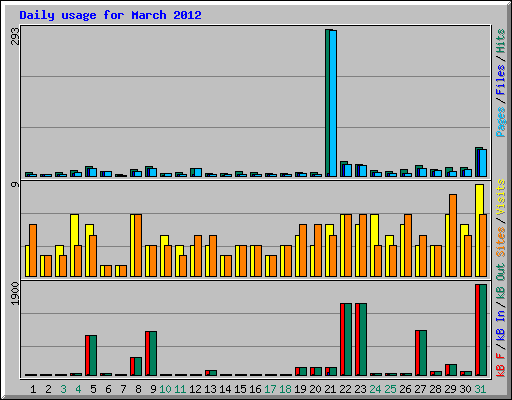Click the sites bar for day 20
512x400 pixels.
(318, 250)
